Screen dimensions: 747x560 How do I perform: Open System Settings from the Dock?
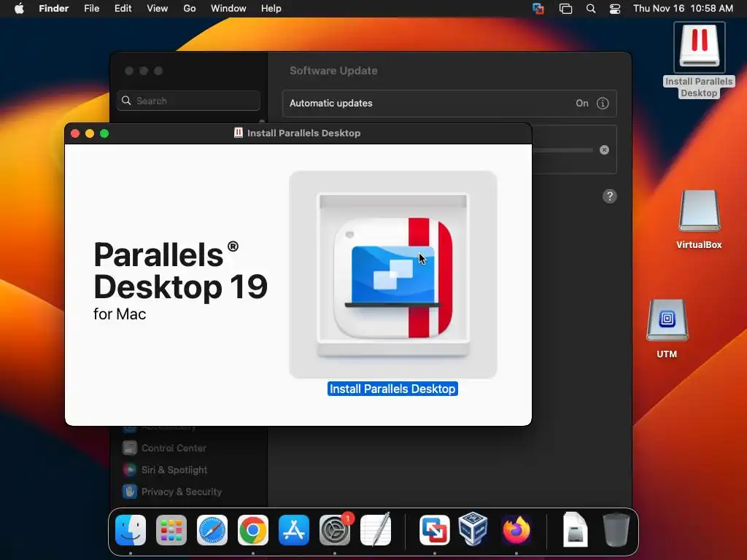[x=335, y=530]
